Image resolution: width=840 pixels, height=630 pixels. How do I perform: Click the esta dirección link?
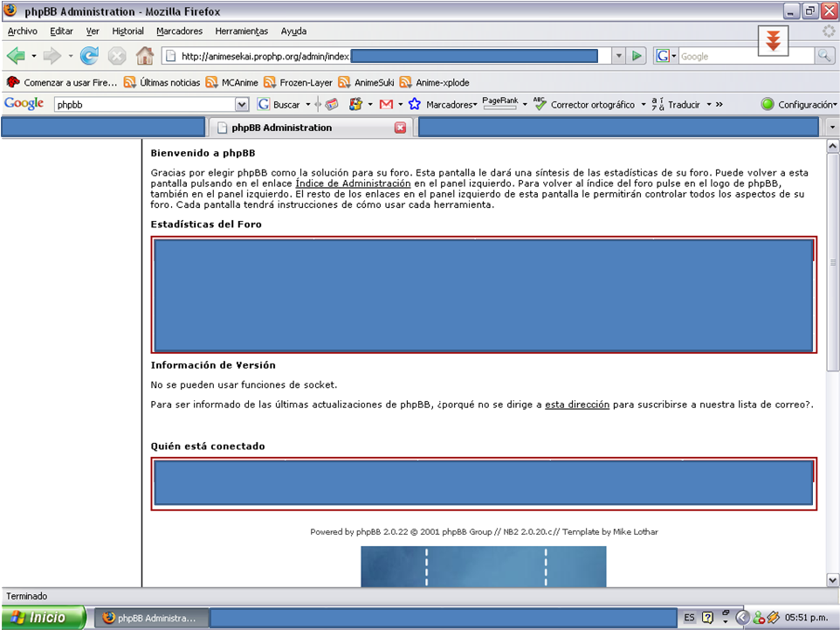tap(577, 405)
